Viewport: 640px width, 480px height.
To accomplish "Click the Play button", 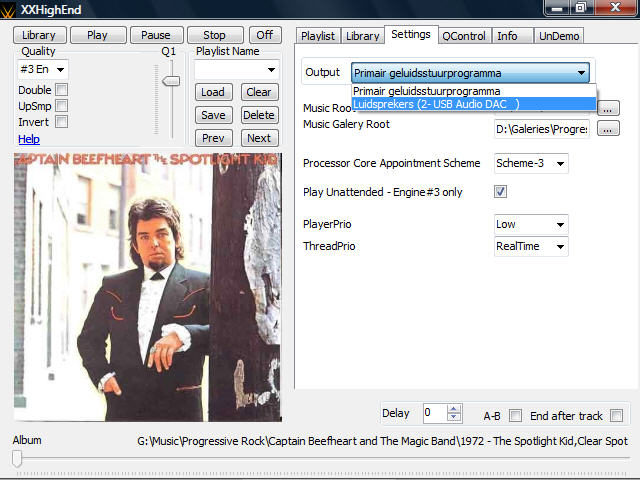I will (98, 35).
